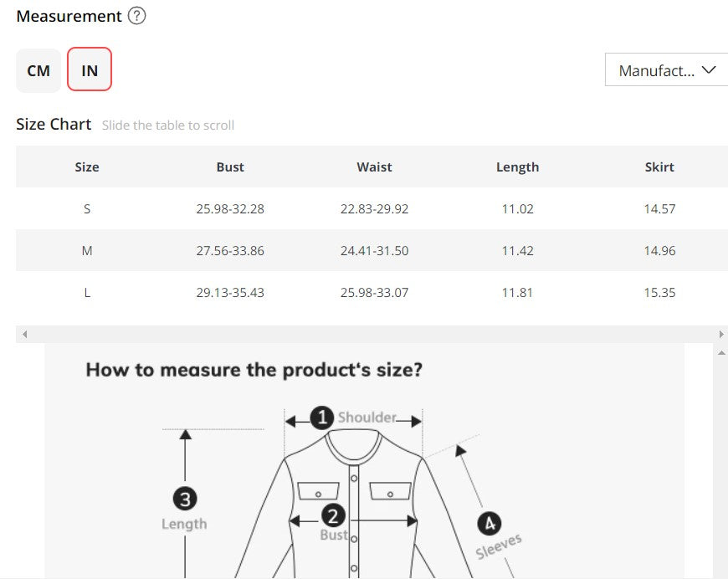Click the Measurement help question mark icon
The height and width of the screenshot is (579, 728).
pos(137,16)
